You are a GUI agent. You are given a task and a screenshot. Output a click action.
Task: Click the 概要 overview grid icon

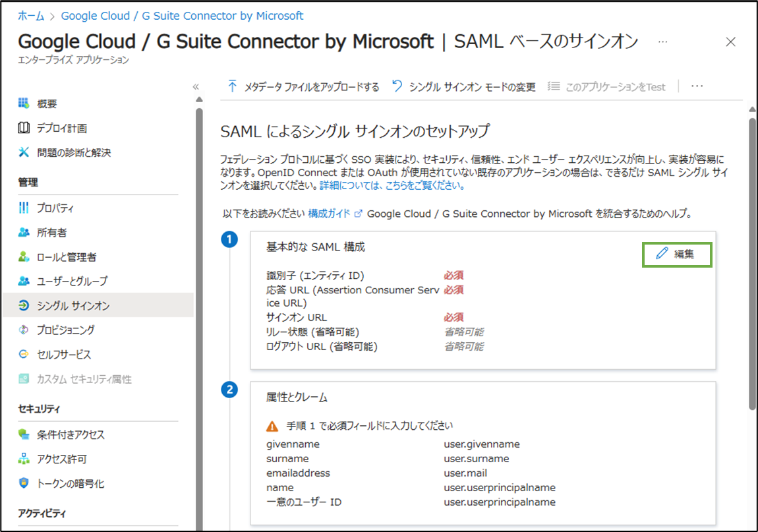(x=24, y=103)
